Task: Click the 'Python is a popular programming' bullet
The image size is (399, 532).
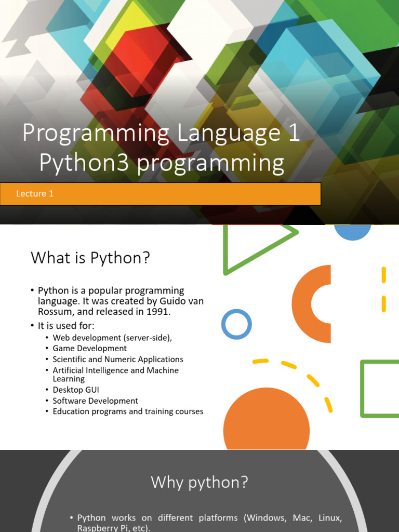Action: (121, 301)
